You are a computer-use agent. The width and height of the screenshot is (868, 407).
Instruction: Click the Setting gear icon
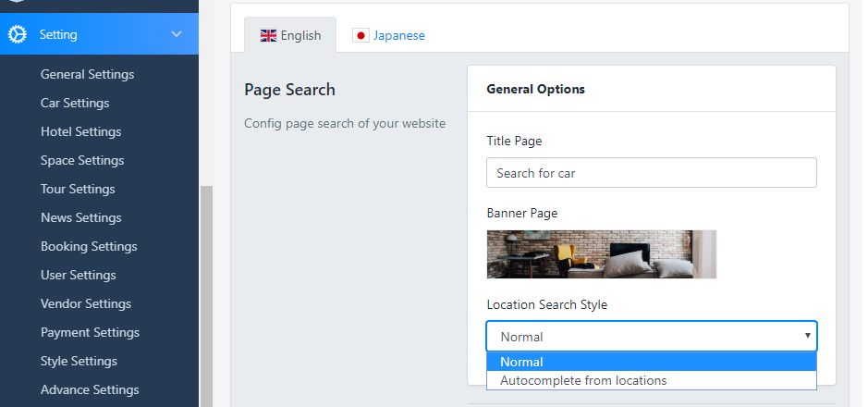(17, 34)
